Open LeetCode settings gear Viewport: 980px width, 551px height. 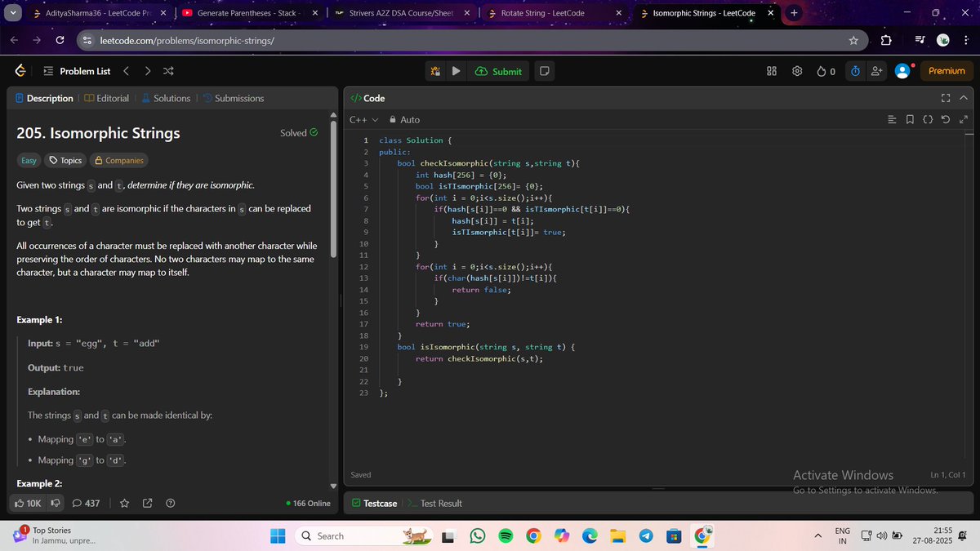click(x=797, y=71)
